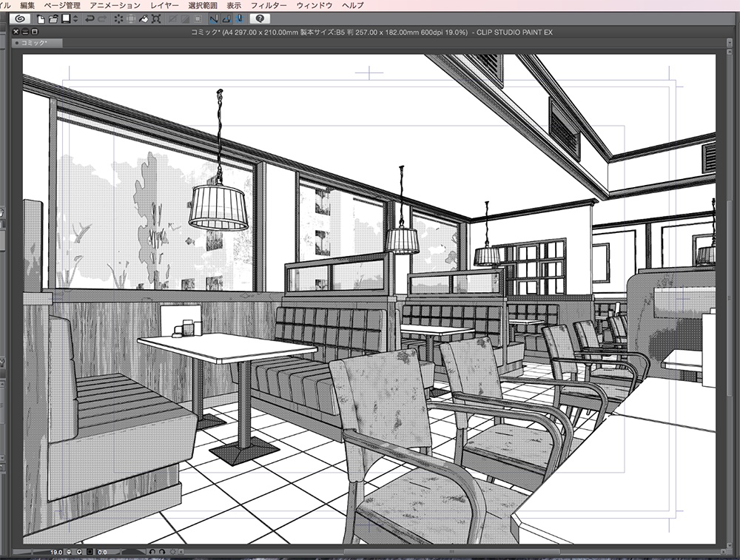The image size is (740, 560).
Task: Open Scale/Rotate transform icon
Action: pos(156,19)
